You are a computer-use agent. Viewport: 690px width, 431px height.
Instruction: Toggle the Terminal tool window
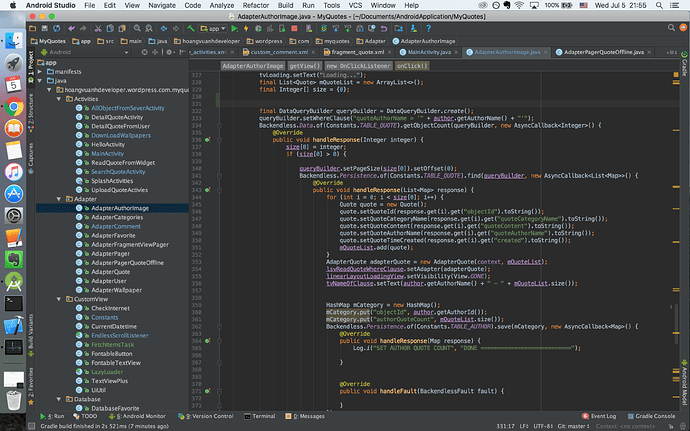pyautogui.click(x=260, y=416)
